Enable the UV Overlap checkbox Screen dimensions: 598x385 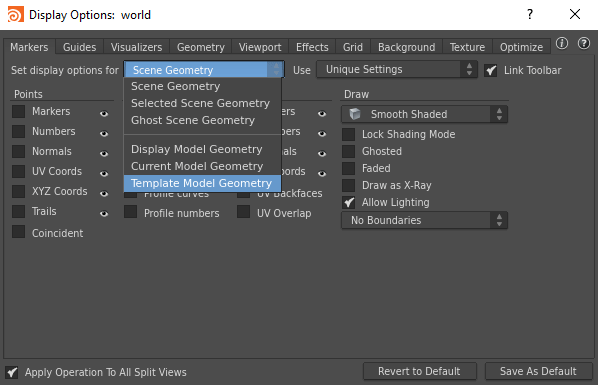(x=243, y=211)
